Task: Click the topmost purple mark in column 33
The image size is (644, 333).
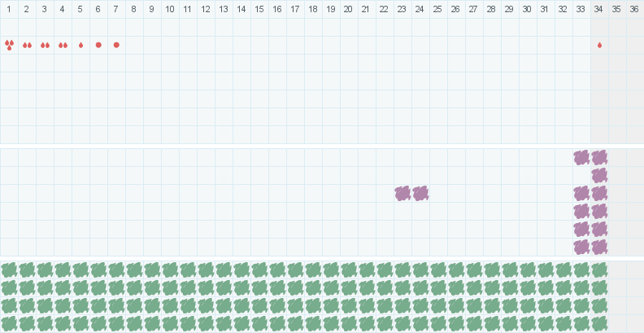Action: coord(581,157)
